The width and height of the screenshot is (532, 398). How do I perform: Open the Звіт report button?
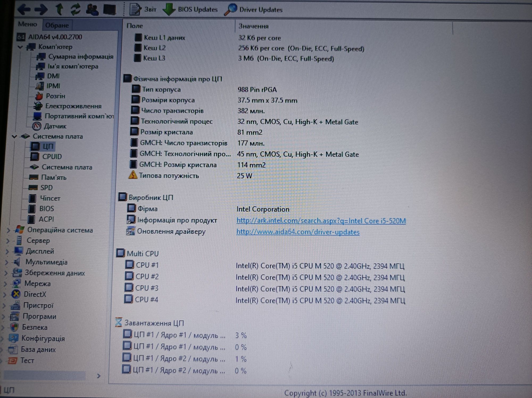point(143,9)
